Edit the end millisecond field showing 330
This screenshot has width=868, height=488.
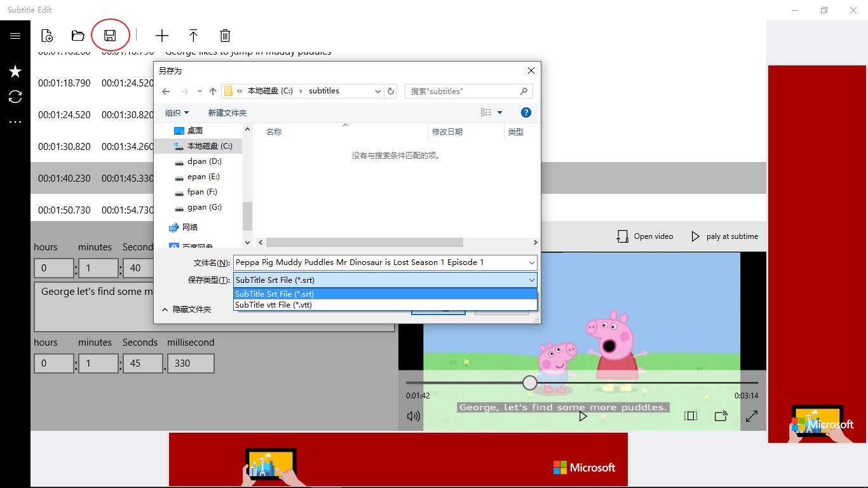[x=191, y=363]
